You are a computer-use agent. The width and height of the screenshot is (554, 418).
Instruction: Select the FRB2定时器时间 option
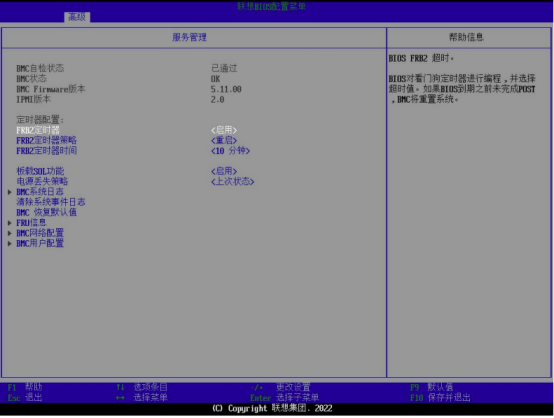46,151
